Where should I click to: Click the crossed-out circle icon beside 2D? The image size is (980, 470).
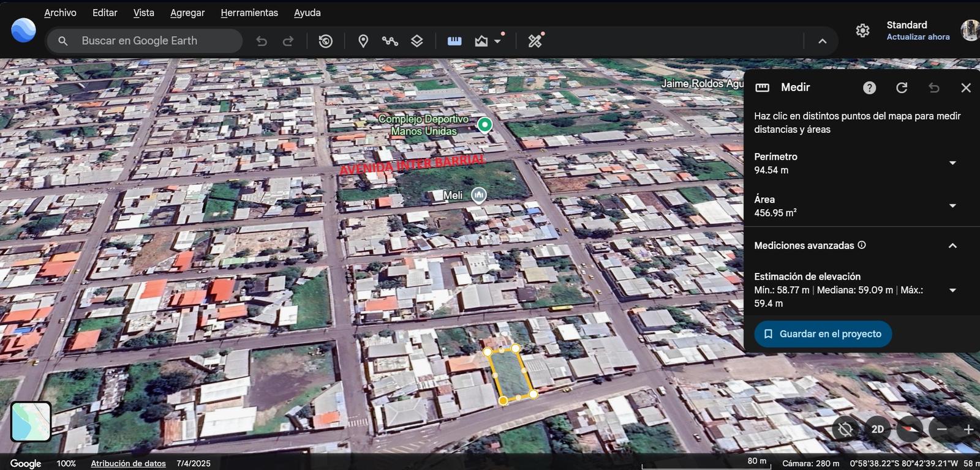click(x=845, y=430)
